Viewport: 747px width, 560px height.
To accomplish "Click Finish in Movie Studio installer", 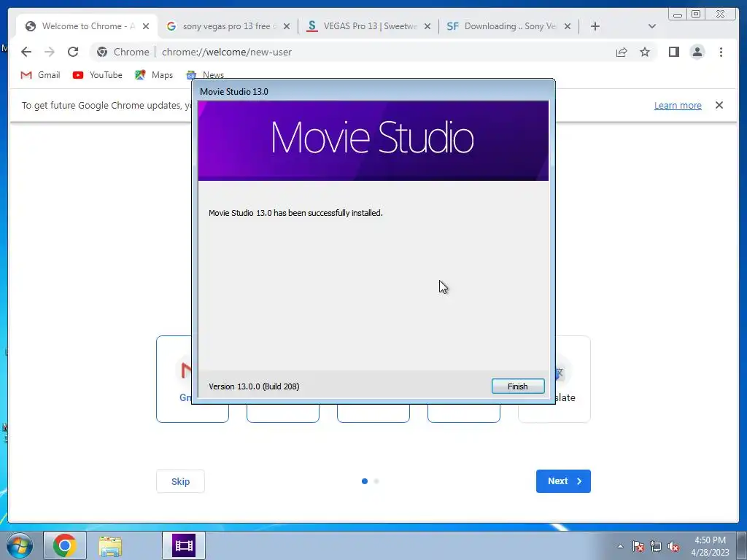I will [518, 386].
